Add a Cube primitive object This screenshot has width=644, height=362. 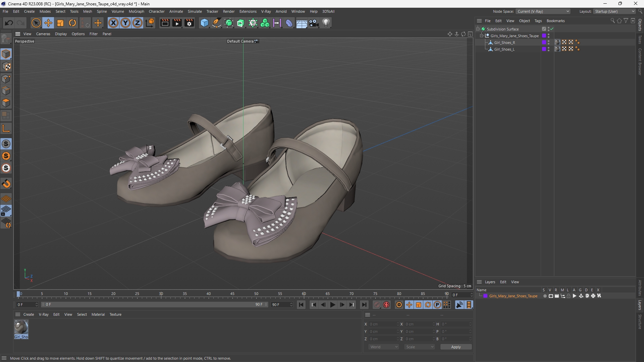(204, 23)
